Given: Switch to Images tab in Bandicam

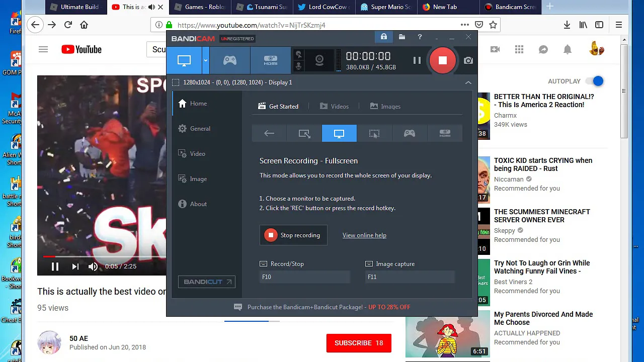Looking at the screenshot, I should click(385, 107).
